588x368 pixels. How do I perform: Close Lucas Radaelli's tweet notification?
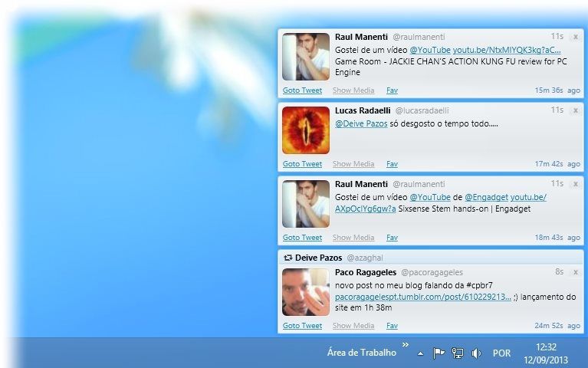[575, 110]
